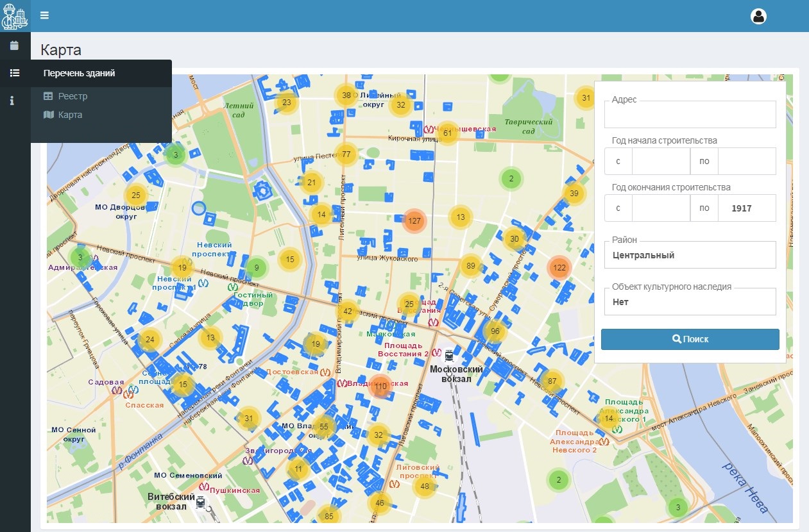Click end year field containing 1917

click(747, 208)
